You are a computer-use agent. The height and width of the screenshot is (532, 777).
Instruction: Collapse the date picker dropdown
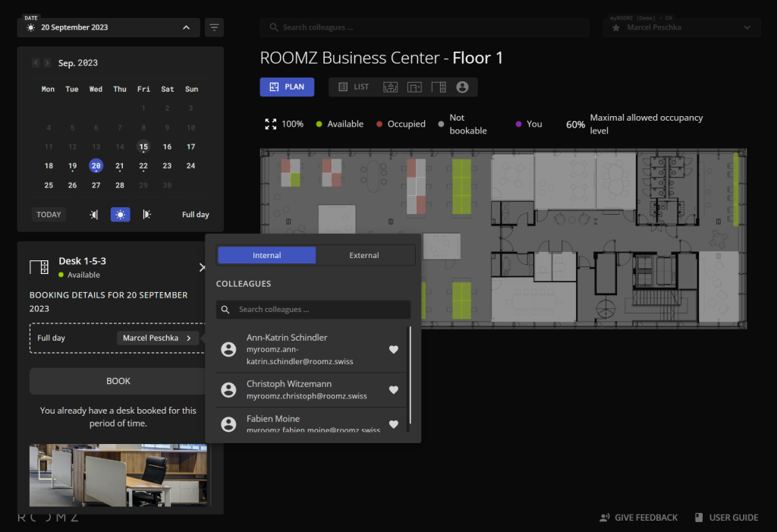pos(186,28)
